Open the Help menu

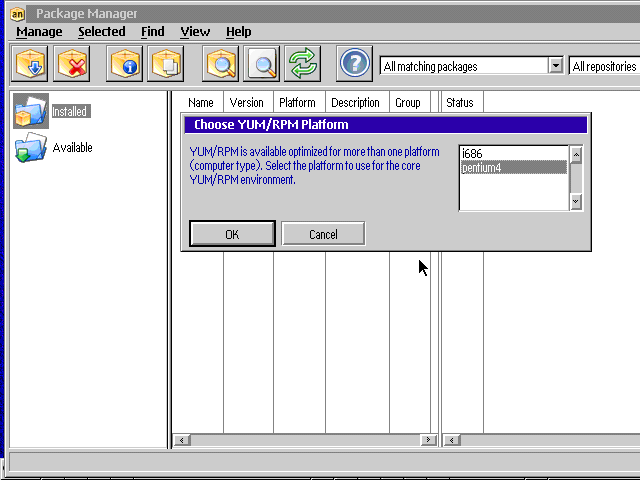238,32
